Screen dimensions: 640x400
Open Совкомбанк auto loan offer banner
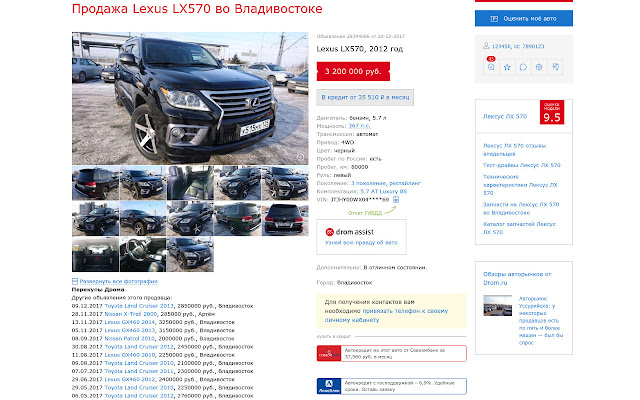coord(391,353)
